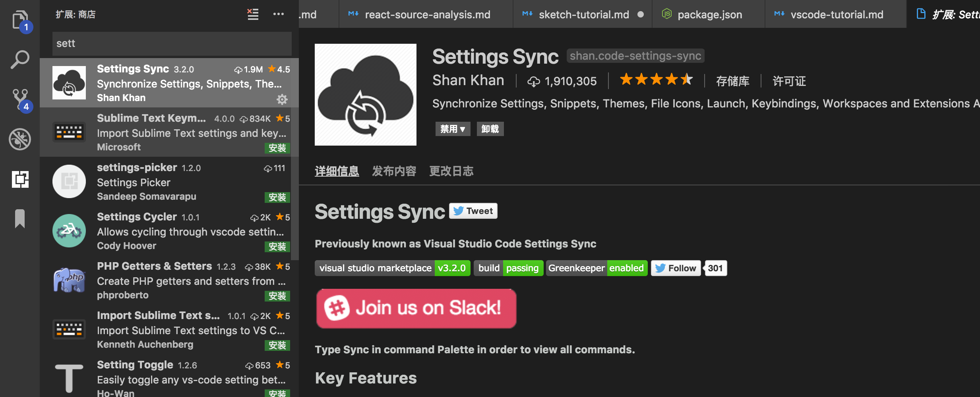Open the Source Control branch icon

[x=20, y=99]
